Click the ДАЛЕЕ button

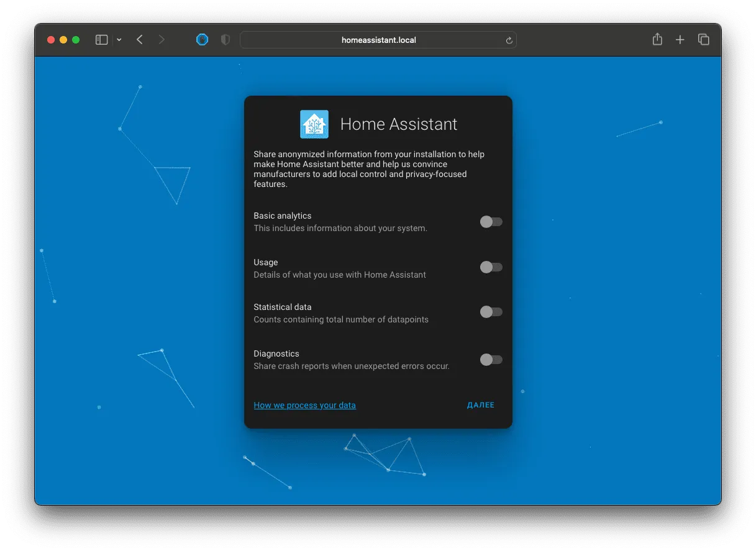tap(481, 405)
